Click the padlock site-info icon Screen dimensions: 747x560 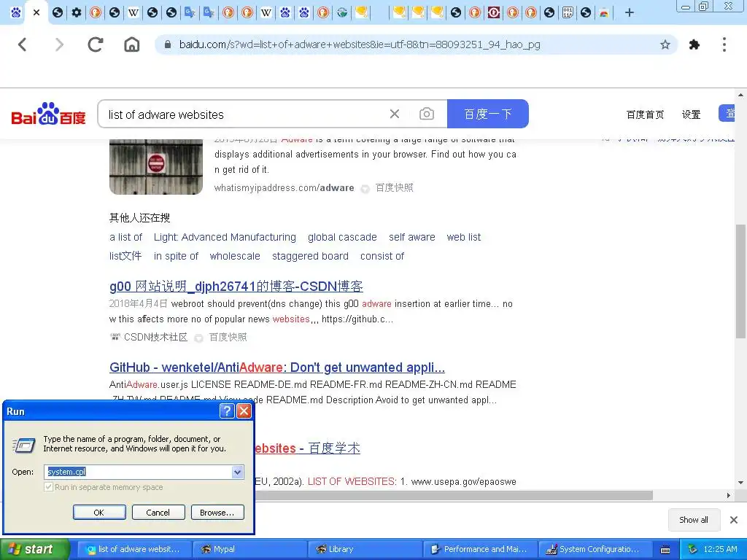click(167, 44)
